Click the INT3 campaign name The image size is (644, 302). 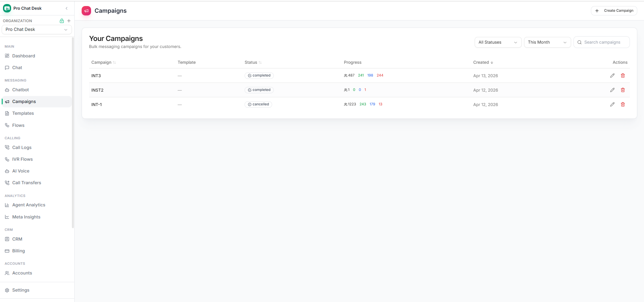tap(96, 76)
